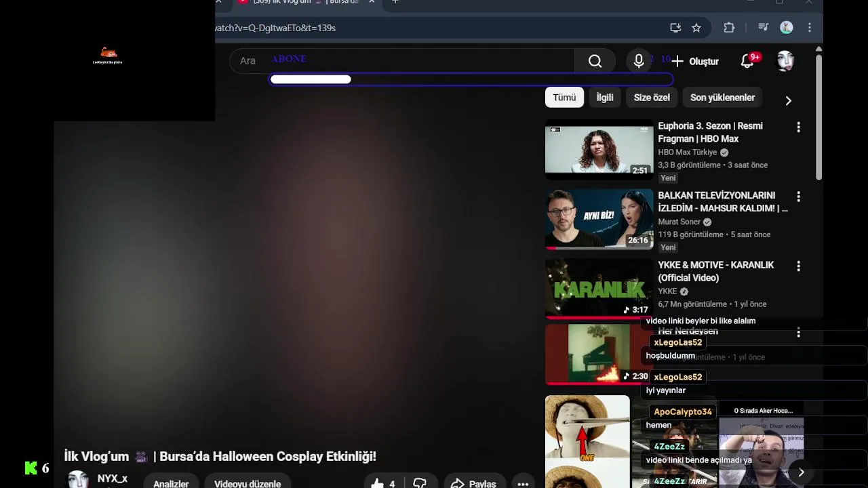Click the YouTube search magnifier button
The image size is (868, 488).
[595, 61]
